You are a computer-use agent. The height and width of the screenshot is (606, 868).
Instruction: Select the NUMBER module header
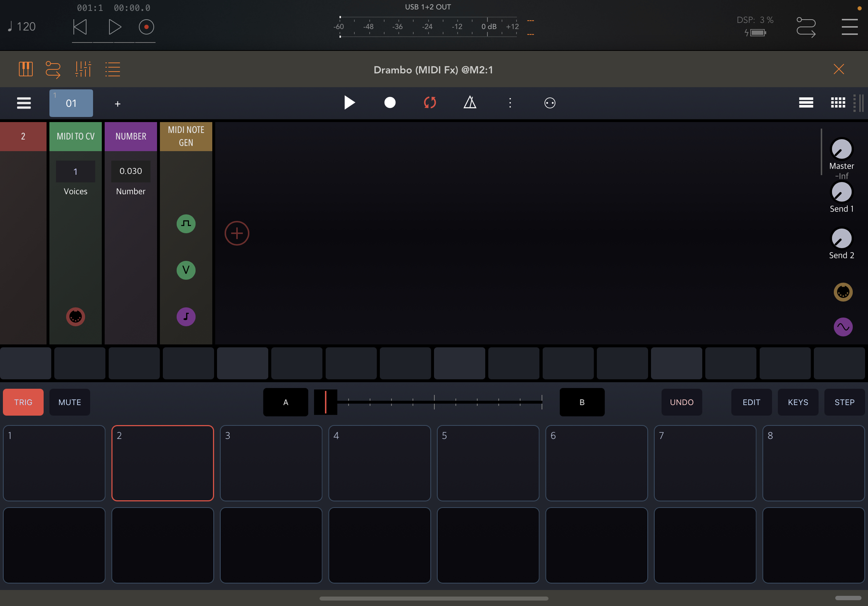(131, 136)
